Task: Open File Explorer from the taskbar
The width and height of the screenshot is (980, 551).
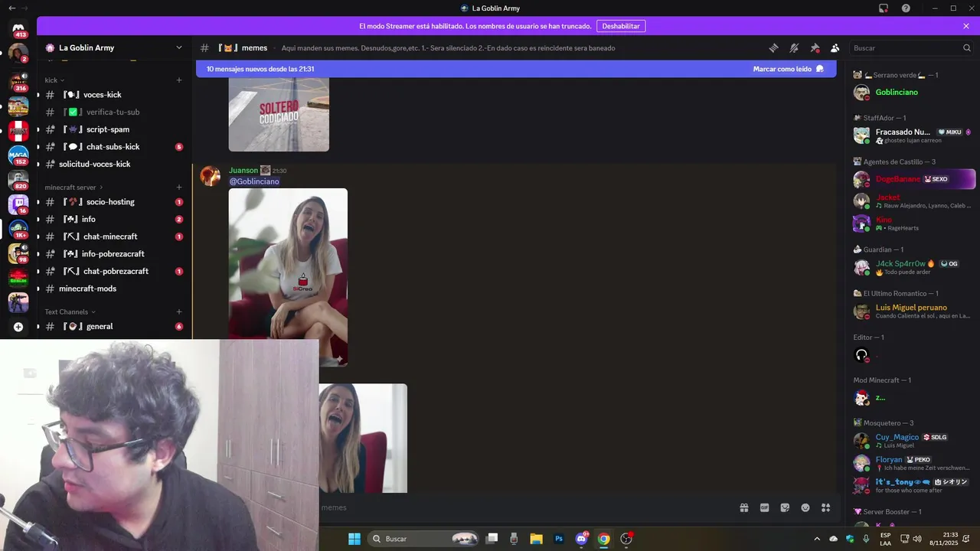Action: (x=537, y=539)
